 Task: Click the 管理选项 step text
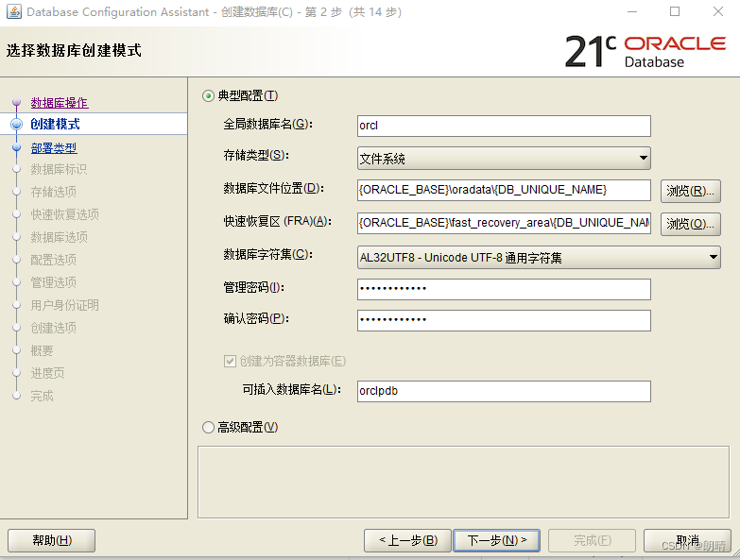53,282
